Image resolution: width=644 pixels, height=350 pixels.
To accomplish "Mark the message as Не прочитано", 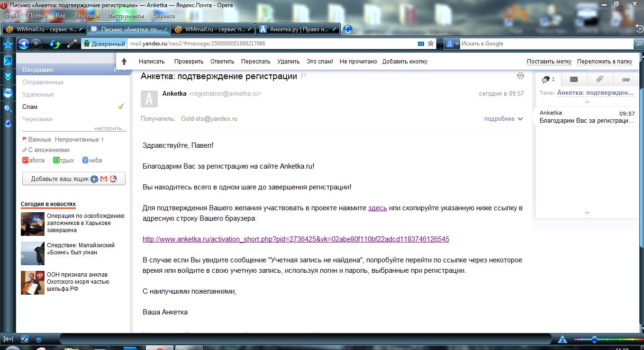I will [358, 62].
